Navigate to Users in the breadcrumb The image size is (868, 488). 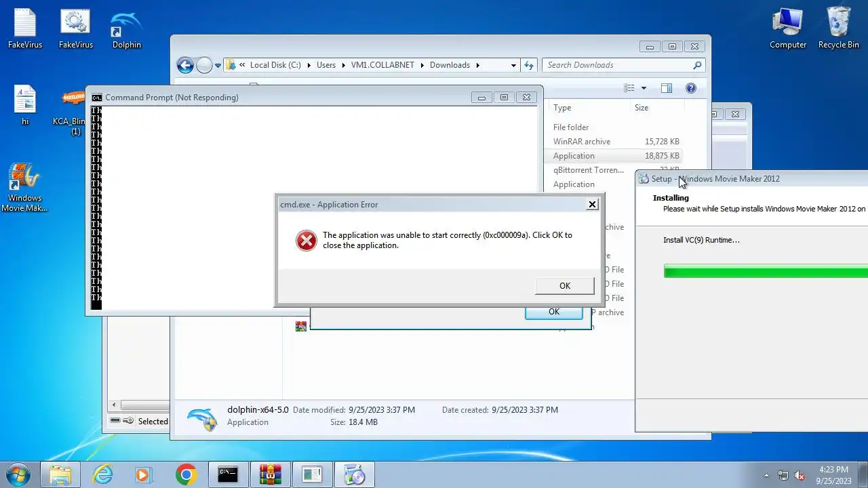pyautogui.click(x=326, y=65)
